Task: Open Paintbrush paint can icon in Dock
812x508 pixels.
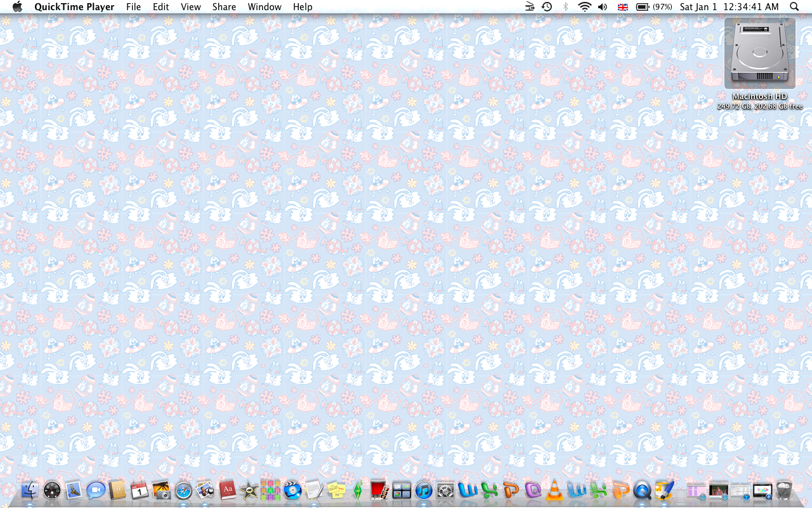Action: [x=664, y=490]
